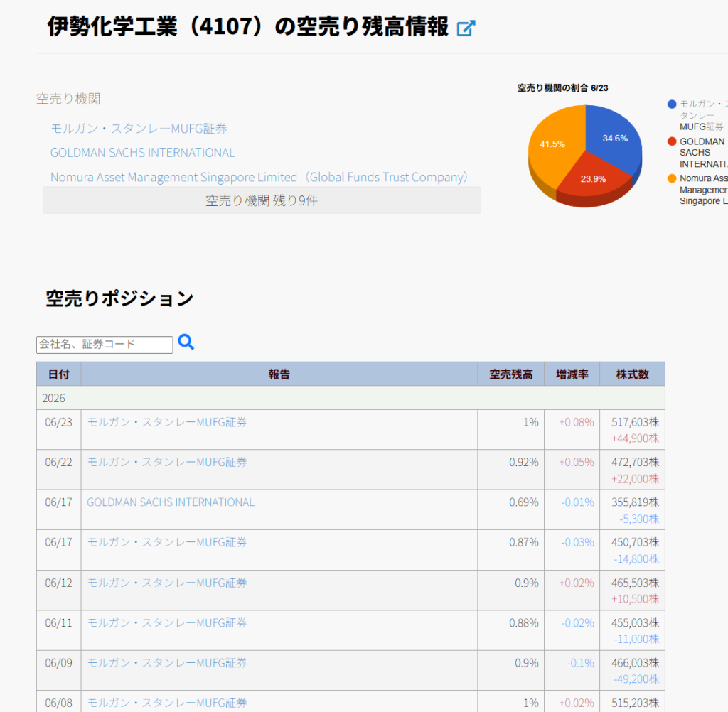Open モルガン・スタンレーMUFG証券 in the 06/22 row
Image resolution: width=728 pixels, height=712 pixels.
167,463
